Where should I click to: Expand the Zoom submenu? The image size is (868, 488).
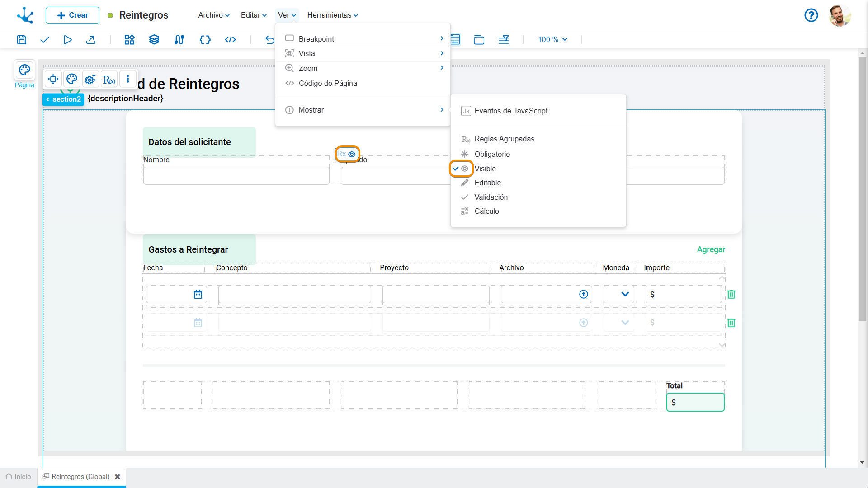[x=363, y=68]
